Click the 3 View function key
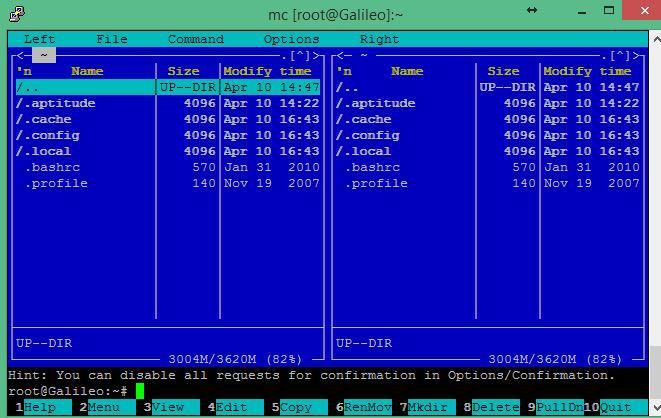This screenshot has width=661, height=418. [x=172, y=407]
